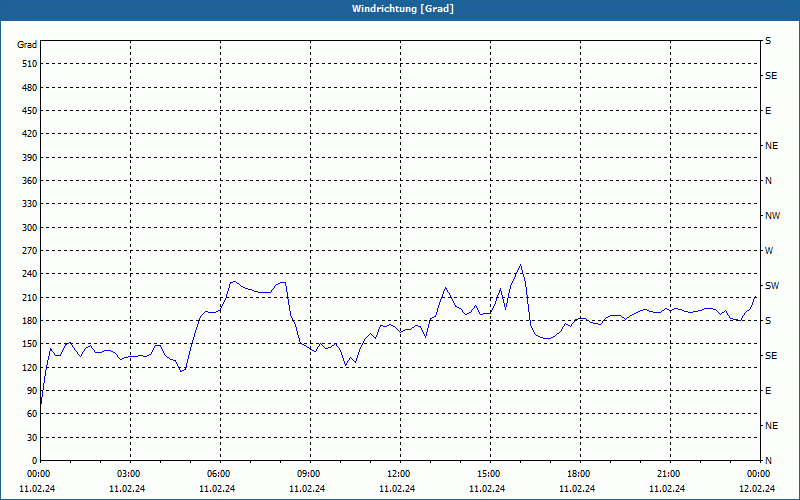Select the 480 y-axis value
This screenshot has height=500, width=800.
tap(30, 87)
